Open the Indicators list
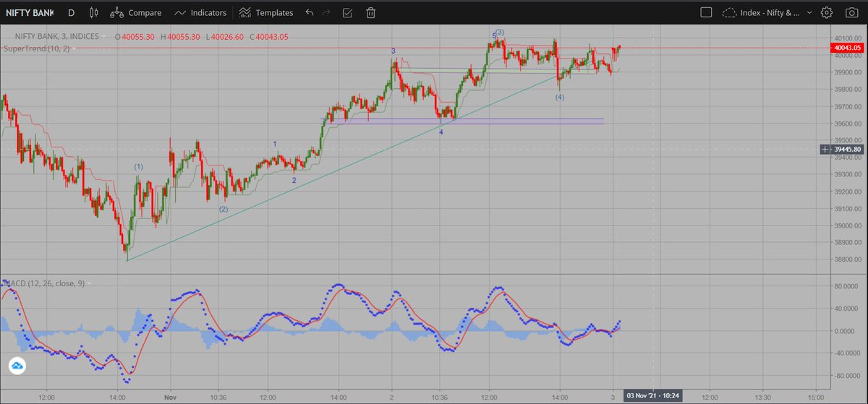The height and width of the screenshot is (404, 868). point(200,12)
